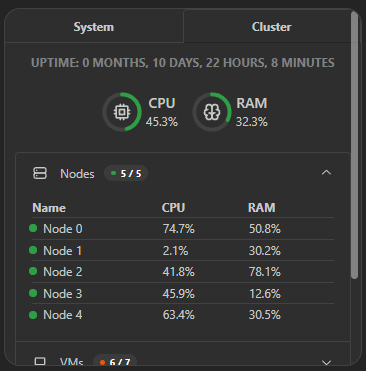Switch to the System tab
Image resolution: width=366 pixels, height=371 pixels.
tap(94, 27)
